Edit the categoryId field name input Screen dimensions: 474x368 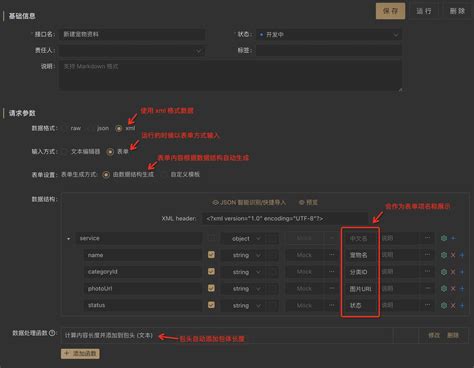[x=143, y=272]
